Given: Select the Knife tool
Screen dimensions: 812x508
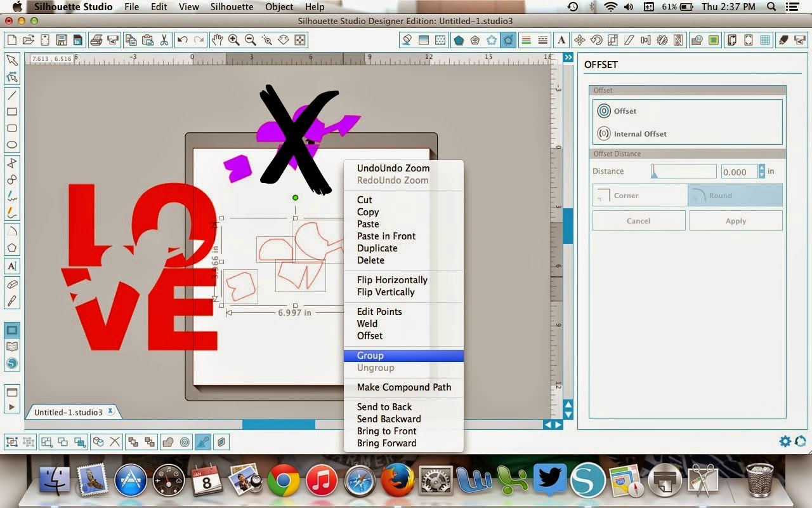Looking at the screenshot, I should click(x=12, y=301).
